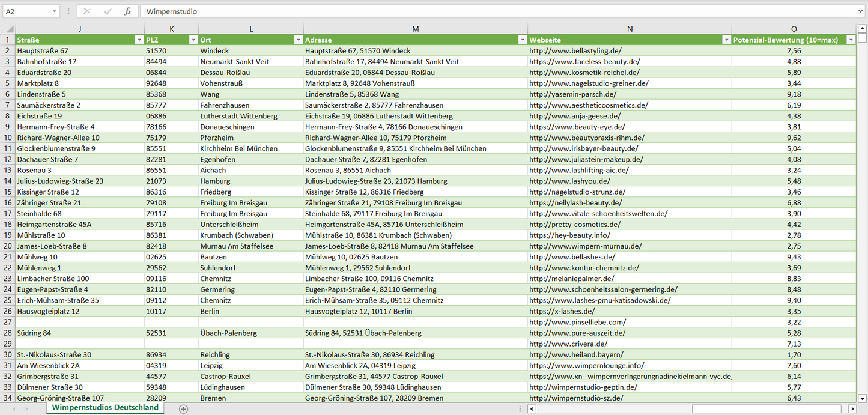Select the Wimpernstudios Deutschland sheet tab

[x=105, y=408]
